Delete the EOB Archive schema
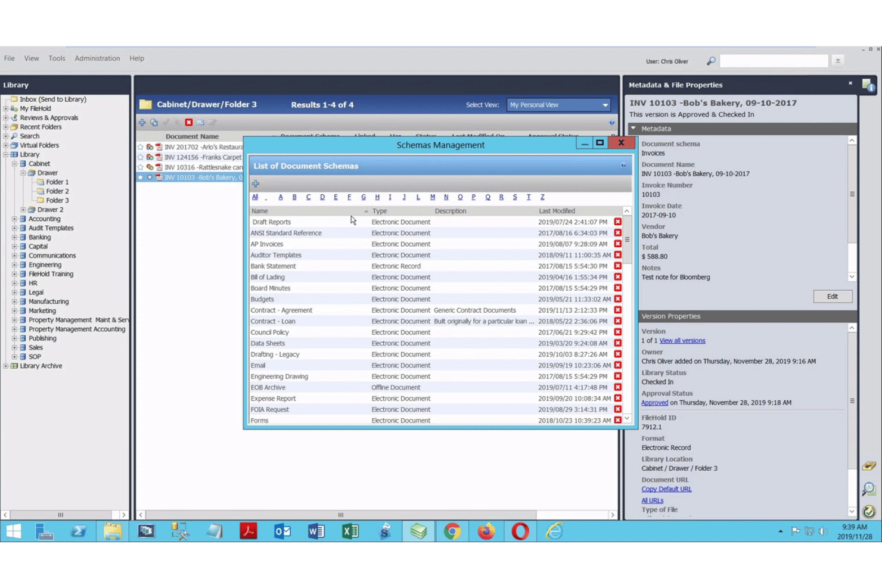The height and width of the screenshot is (588, 882). (x=618, y=387)
